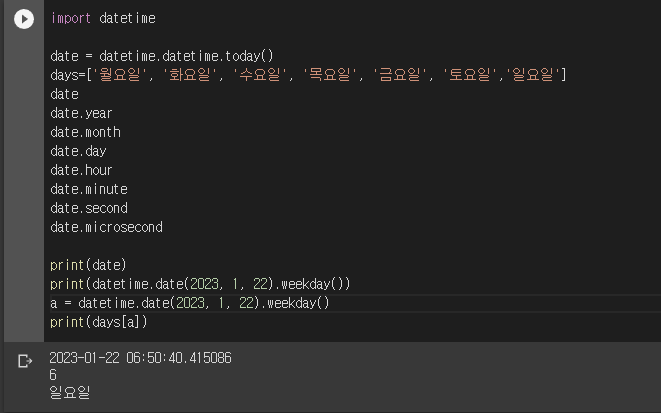
Task: Click the 'print(date)' line
Action: [88, 265]
